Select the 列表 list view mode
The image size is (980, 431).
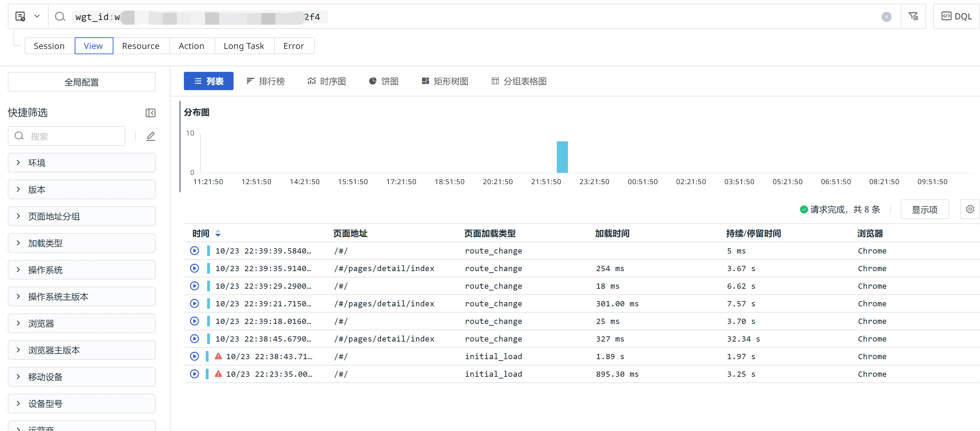tap(209, 81)
